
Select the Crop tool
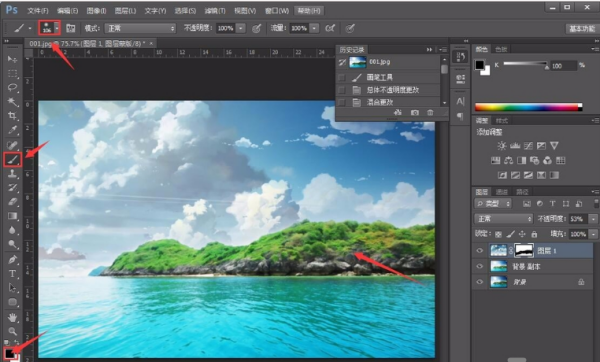click(x=13, y=116)
